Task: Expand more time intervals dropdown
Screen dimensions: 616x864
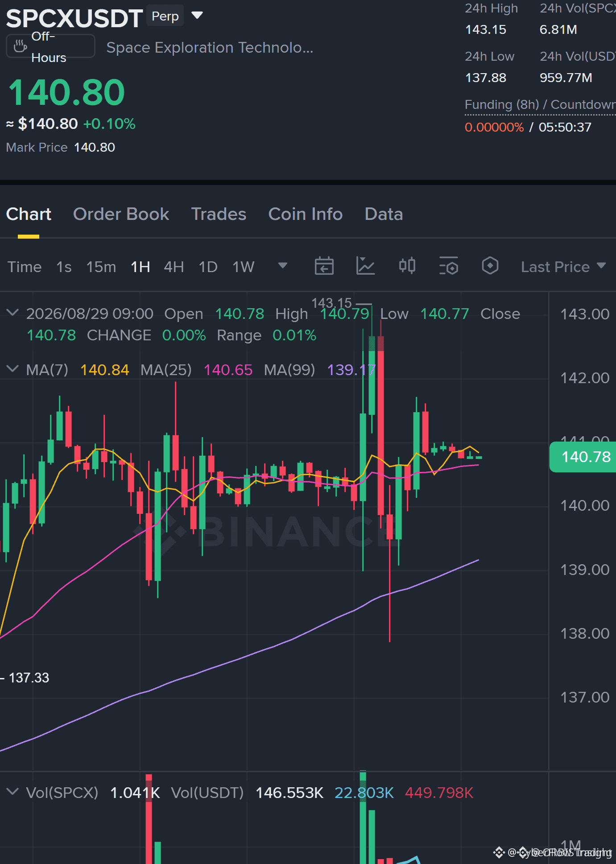Action: [282, 266]
